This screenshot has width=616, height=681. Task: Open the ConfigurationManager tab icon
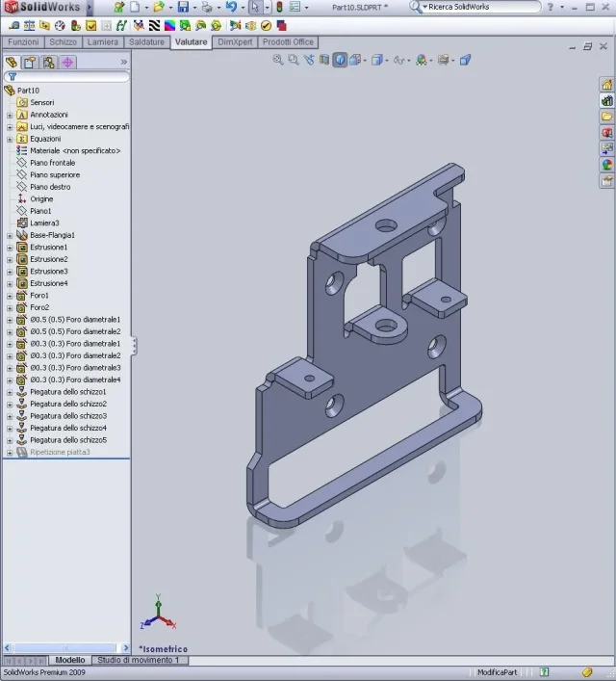click(49, 62)
